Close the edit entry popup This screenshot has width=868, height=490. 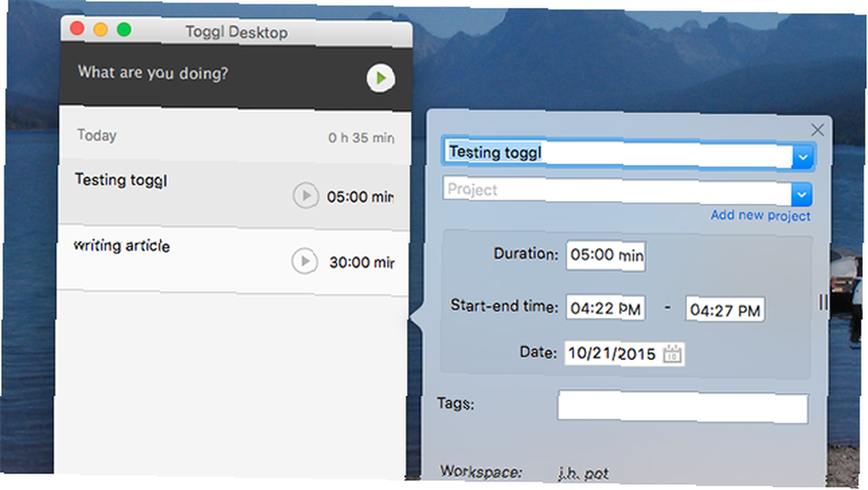pyautogui.click(x=817, y=130)
